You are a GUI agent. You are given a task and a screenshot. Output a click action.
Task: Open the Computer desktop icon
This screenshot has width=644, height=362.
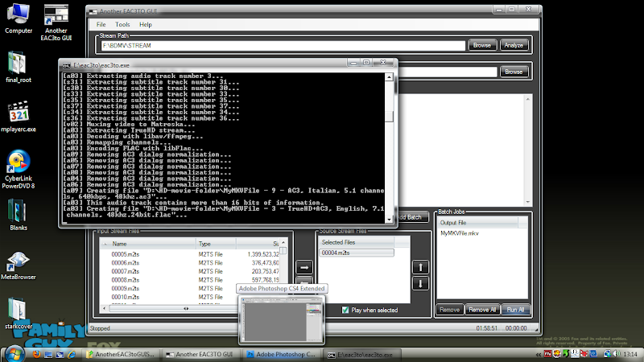19,16
